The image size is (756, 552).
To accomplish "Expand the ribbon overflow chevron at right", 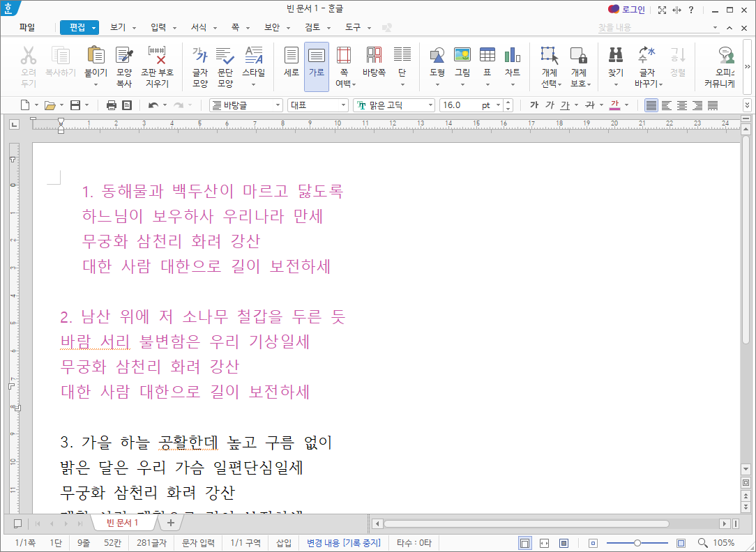I will [x=748, y=66].
